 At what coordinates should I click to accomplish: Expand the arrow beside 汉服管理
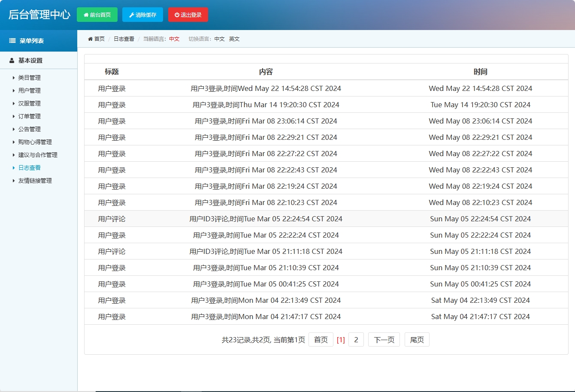(13, 103)
